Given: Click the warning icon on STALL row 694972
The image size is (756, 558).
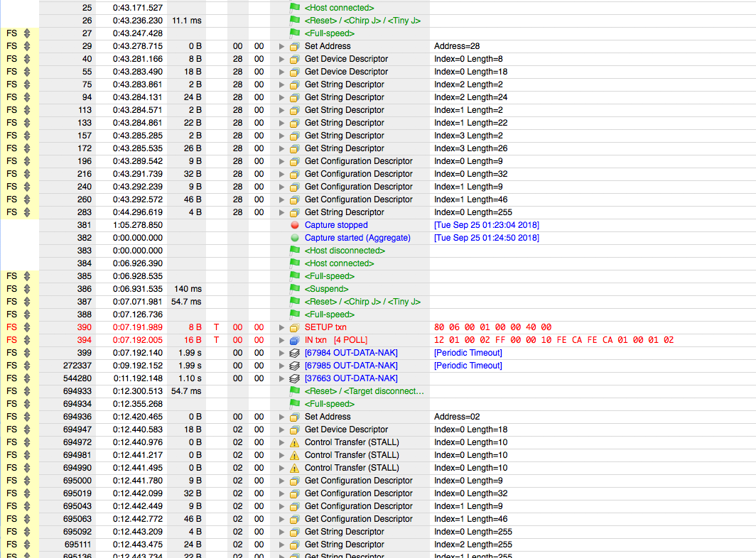Looking at the screenshot, I should pyautogui.click(x=295, y=442).
